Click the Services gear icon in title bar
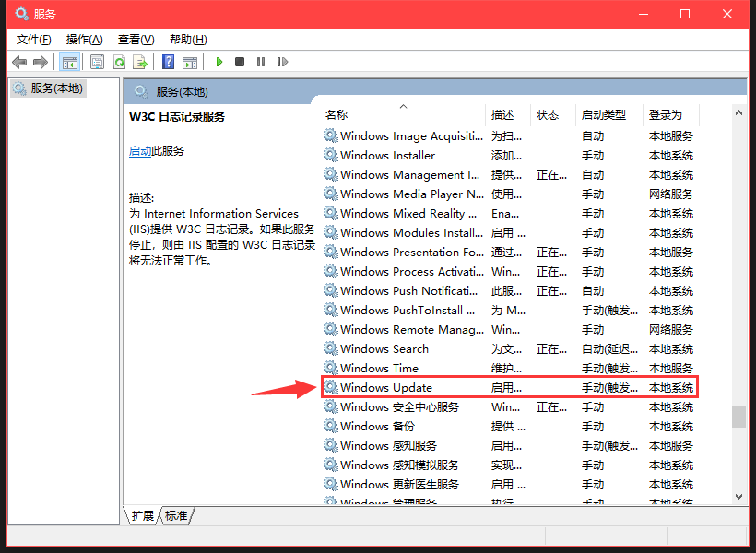 21,14
